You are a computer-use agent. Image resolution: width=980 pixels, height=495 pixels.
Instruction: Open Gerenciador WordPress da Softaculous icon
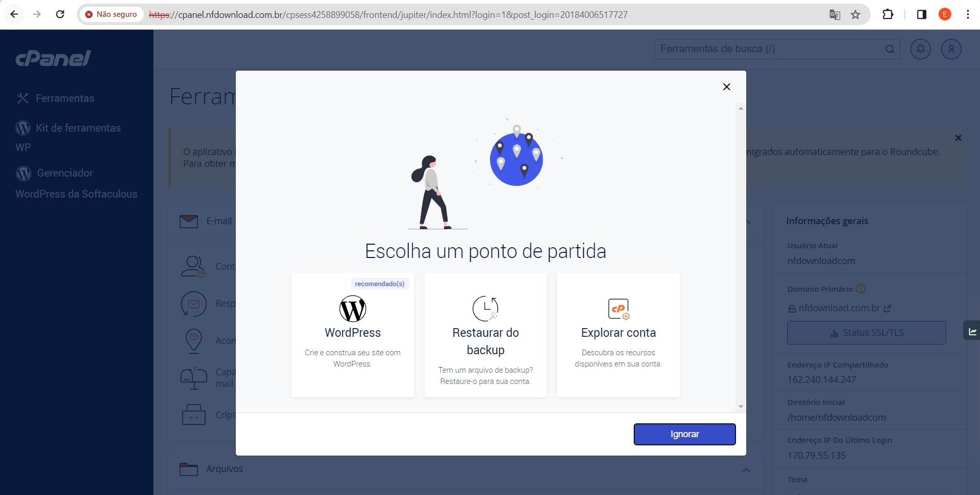click(x=23, y=173)
